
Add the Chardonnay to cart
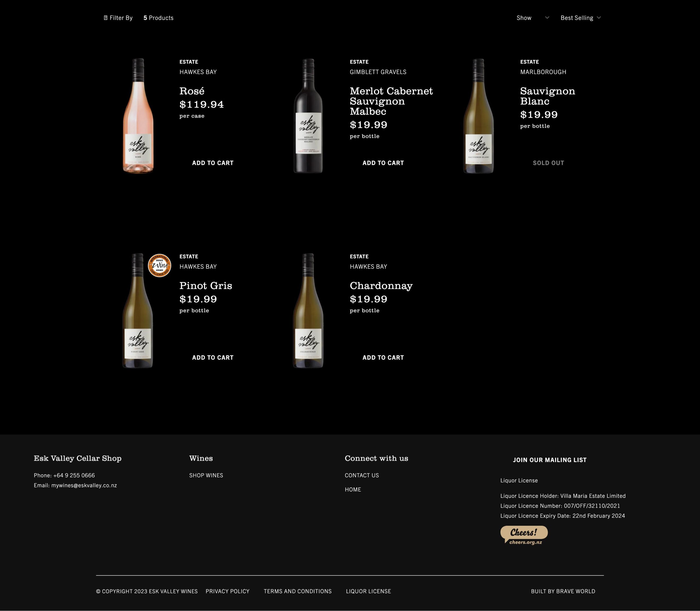[383, 358]
